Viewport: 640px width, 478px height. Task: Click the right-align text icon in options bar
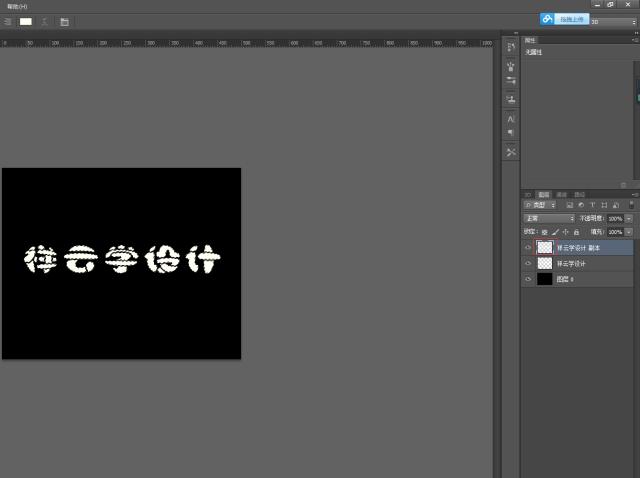coord(7,22)
